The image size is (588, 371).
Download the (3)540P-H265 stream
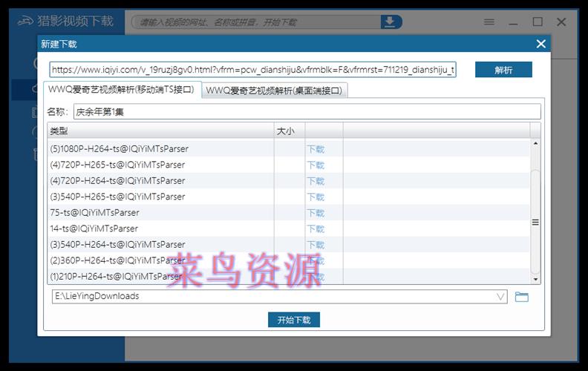(316, 197)
